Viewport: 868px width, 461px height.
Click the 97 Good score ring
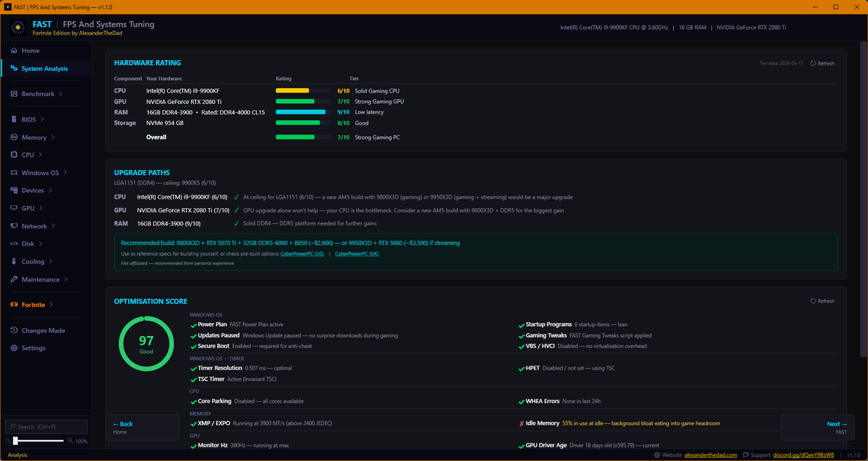[x=146, y=343]
